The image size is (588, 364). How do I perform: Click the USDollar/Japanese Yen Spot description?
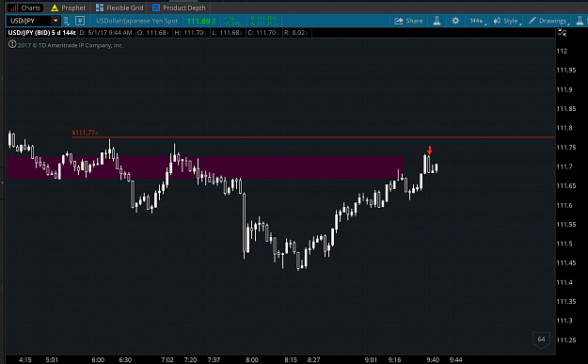click(x=136, y=21)
